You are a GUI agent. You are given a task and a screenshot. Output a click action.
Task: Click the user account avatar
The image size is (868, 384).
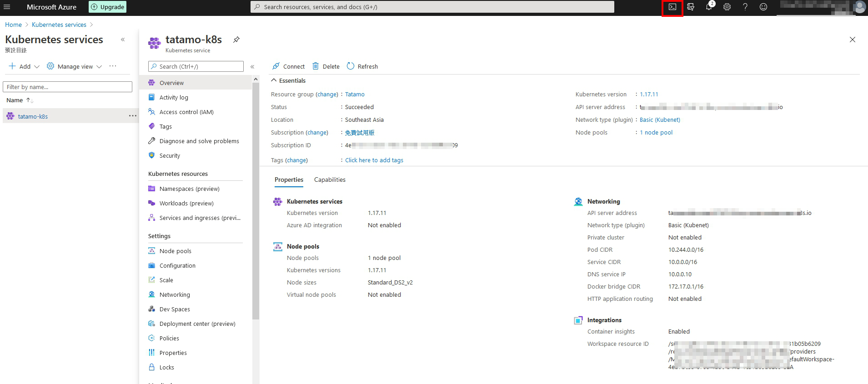coord(859,7)
